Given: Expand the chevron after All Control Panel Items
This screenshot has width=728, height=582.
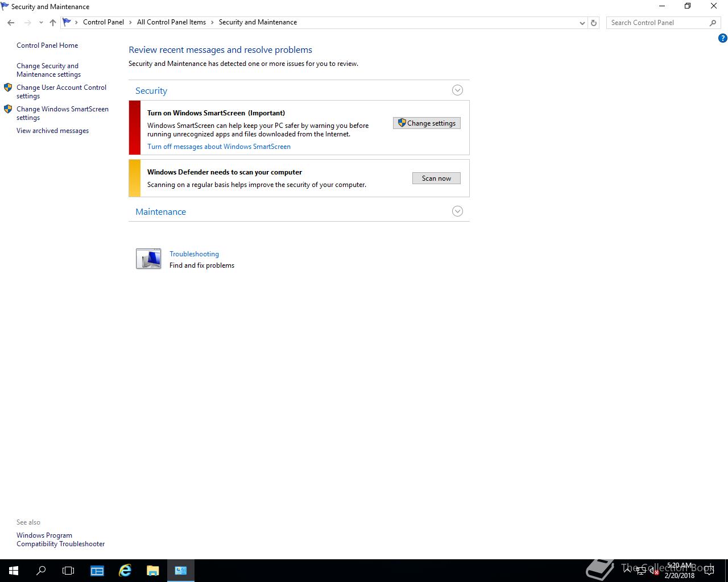Looking at the screenshot, I should 213,22.
